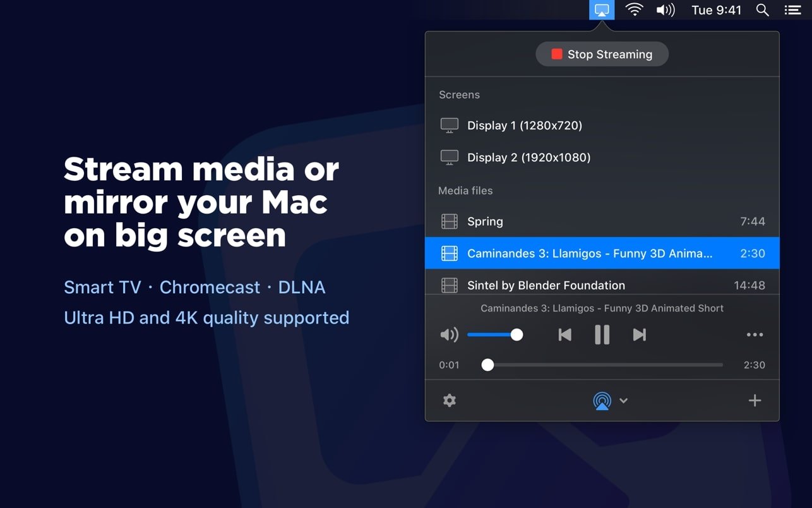This screenshot has height=508, width=812.
Task: Click the plus icon to add media
Action: [x=755, y=401]
